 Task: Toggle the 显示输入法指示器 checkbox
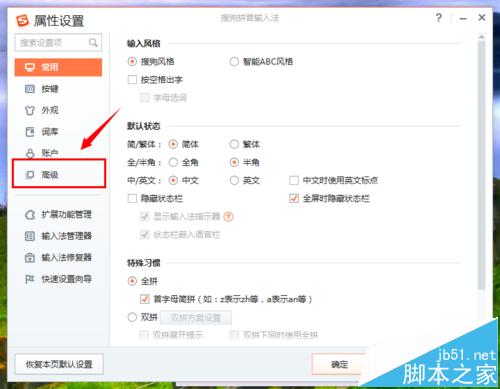pos(145,217)
